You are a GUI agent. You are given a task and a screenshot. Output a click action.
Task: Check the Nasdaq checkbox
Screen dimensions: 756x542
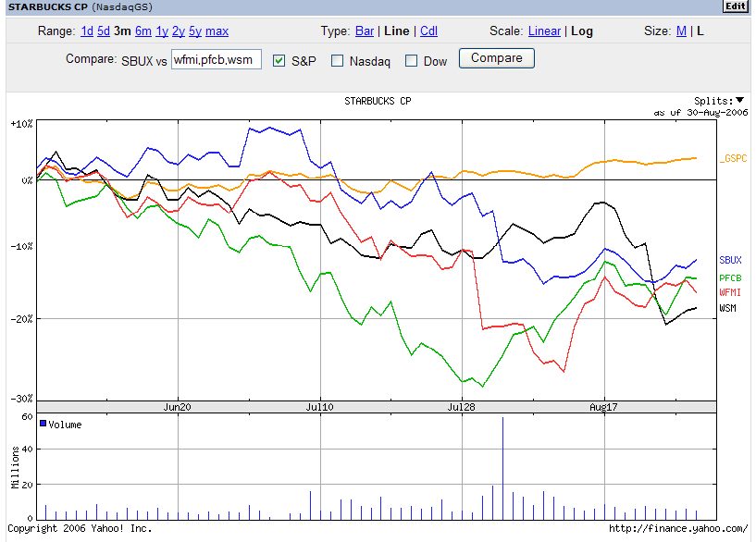(337, 61)
